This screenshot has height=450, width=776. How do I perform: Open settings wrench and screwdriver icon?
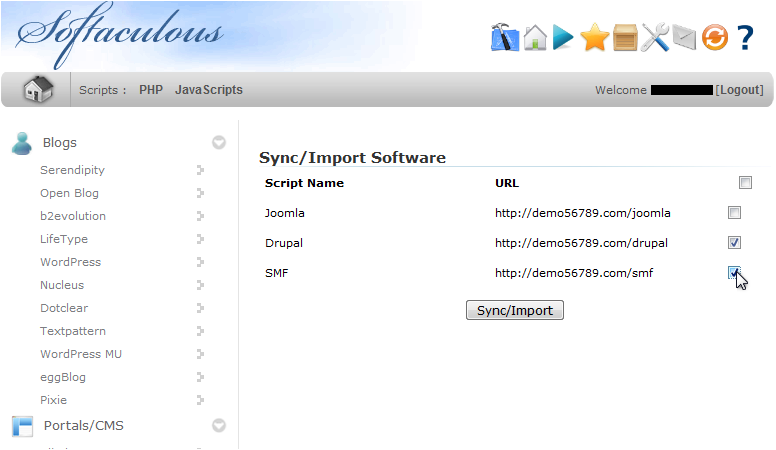click(655, 37)
